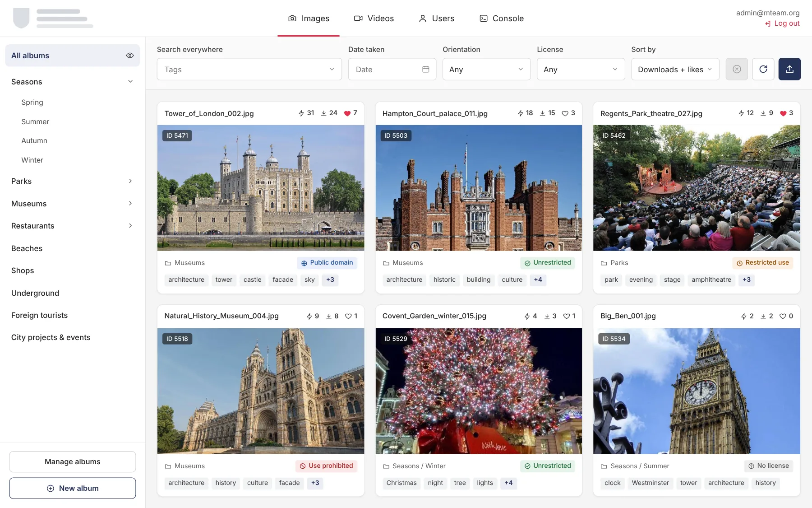Click the Restricted use license badge
Screen dimensions: 812x508
click(x=763, y=263)
